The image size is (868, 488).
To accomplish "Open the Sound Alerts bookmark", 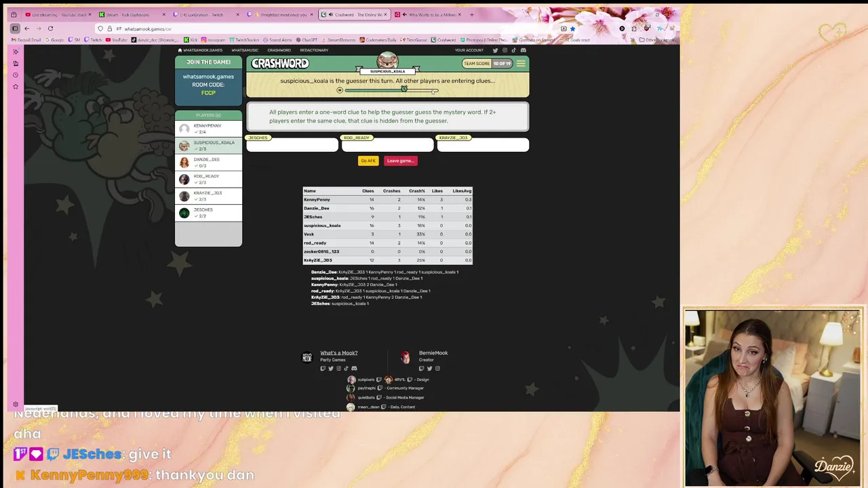I will point(277,40).
